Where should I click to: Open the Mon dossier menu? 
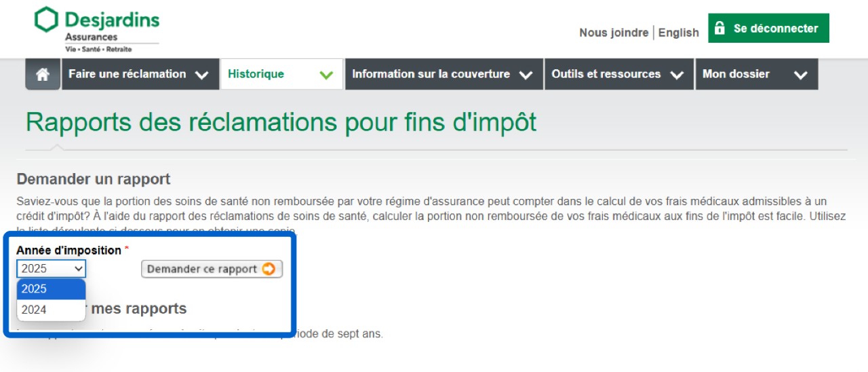click(x=736, y=74)
